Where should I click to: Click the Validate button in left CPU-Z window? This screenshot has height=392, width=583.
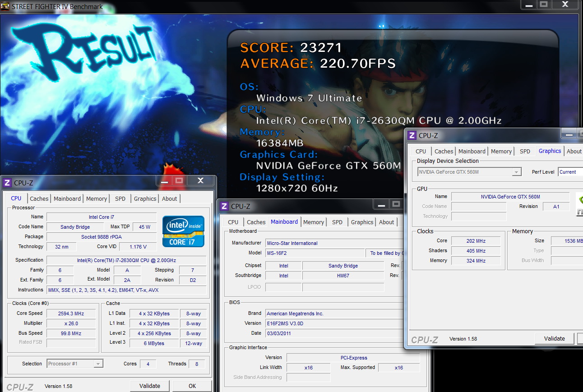(x=150, y=386)
